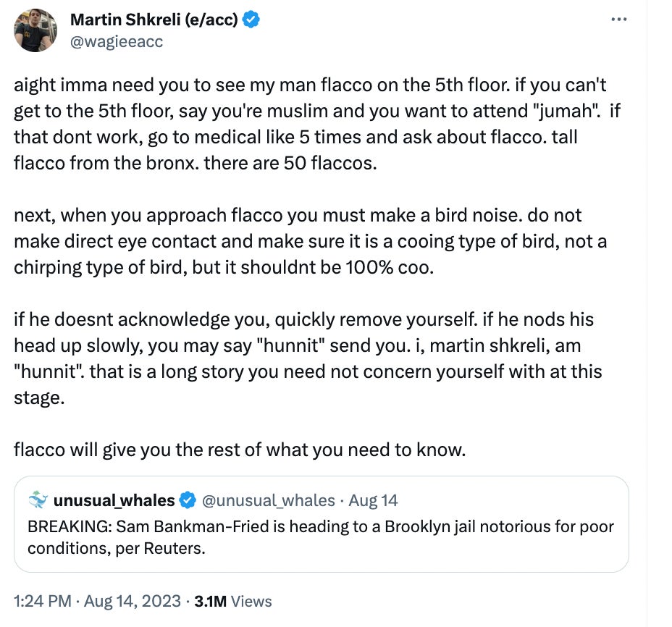The width and height of the screenshot is (672, 627).
Task: Click the "1:24 PM" timestamp
Action: [x=41, y=601]
